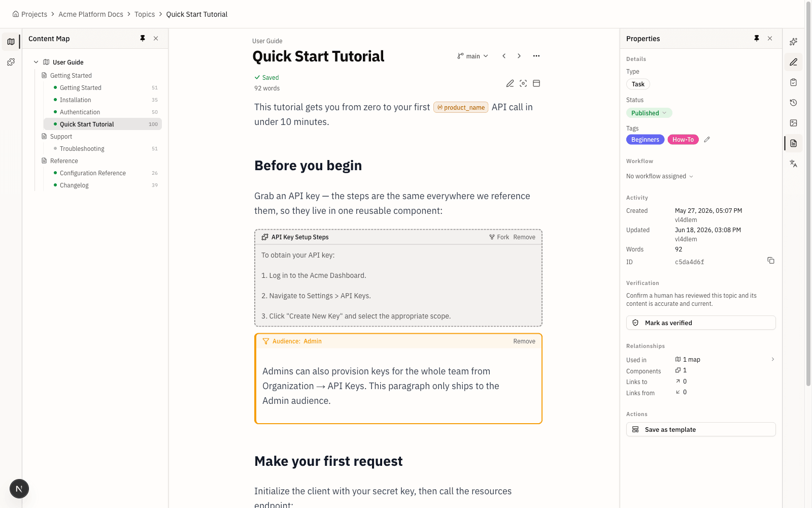Click the Make your first request heading
The width and height of the screenshot is (812, 508).
click(328, 461)
